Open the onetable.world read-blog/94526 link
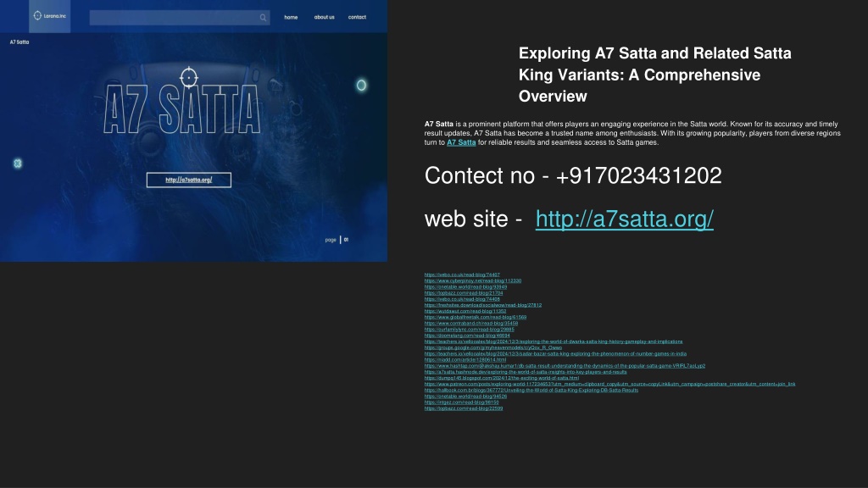 pos(465,396)
